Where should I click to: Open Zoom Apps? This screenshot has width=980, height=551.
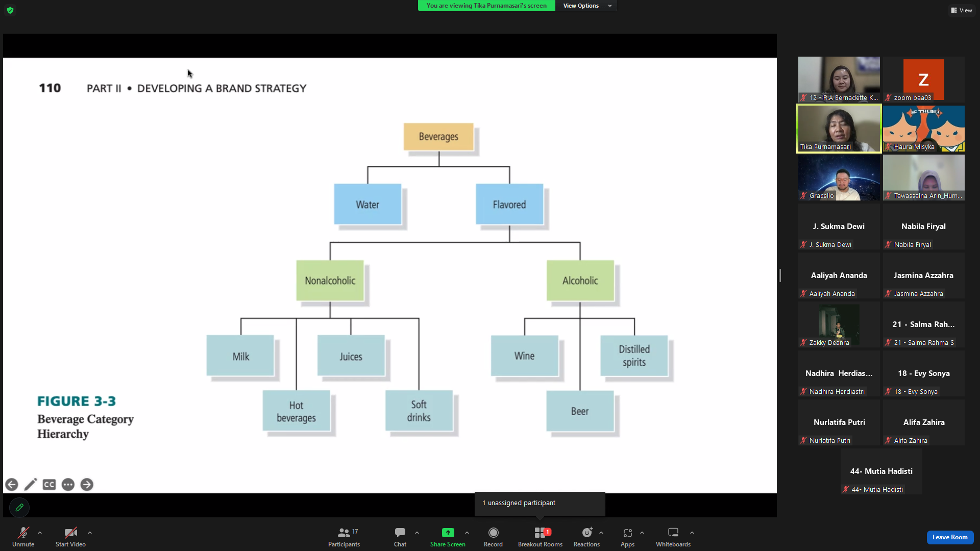(x=627, y=537)
